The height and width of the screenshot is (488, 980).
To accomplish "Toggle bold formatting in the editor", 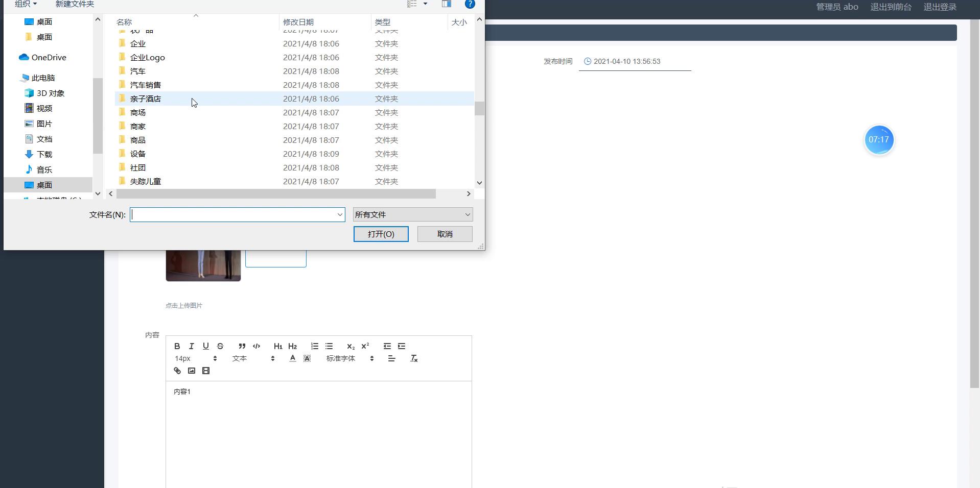I will tap(177, 346).
